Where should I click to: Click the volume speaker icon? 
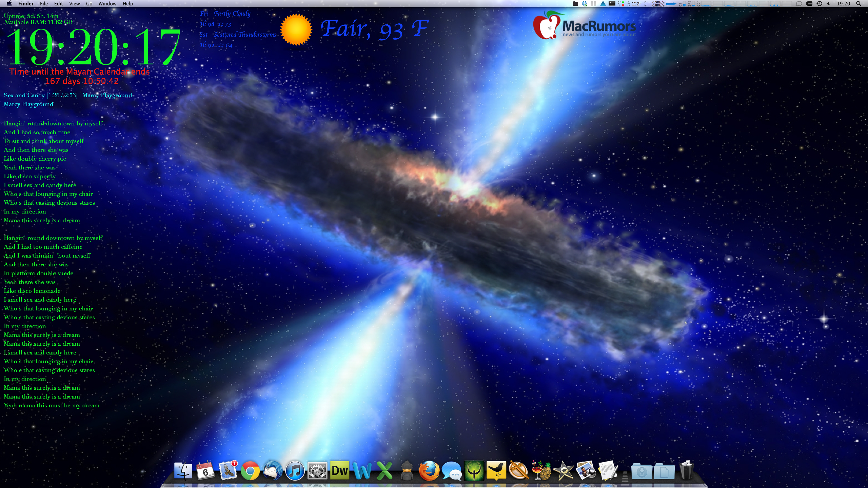click(x=829, y=4)
